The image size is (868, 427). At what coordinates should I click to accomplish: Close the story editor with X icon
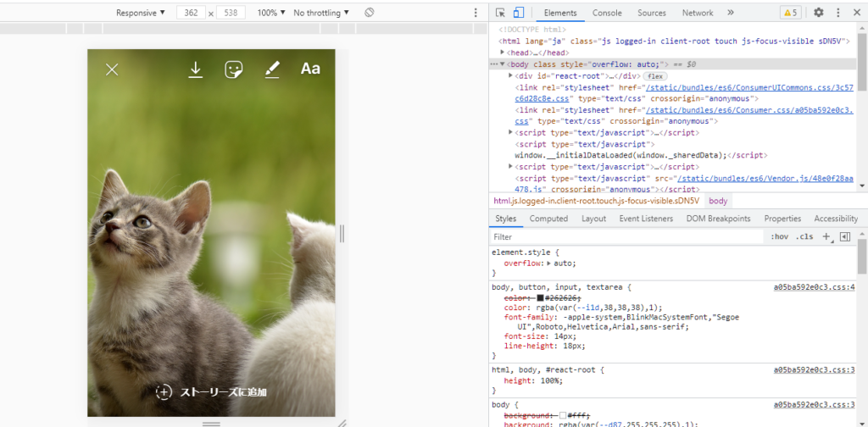113,69
